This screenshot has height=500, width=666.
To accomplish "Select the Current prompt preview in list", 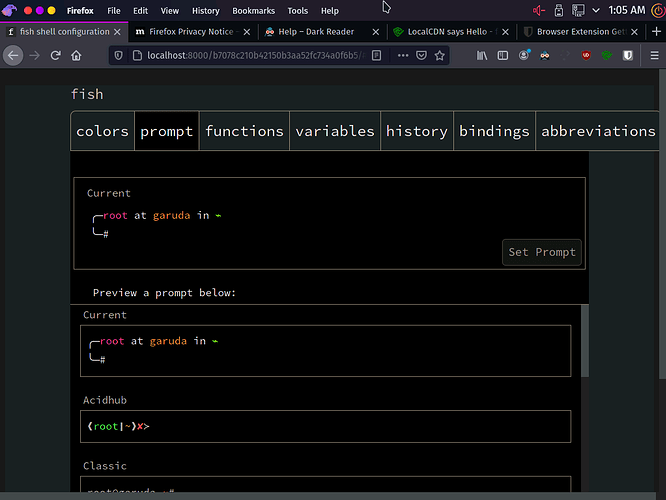I will point(325,351).
